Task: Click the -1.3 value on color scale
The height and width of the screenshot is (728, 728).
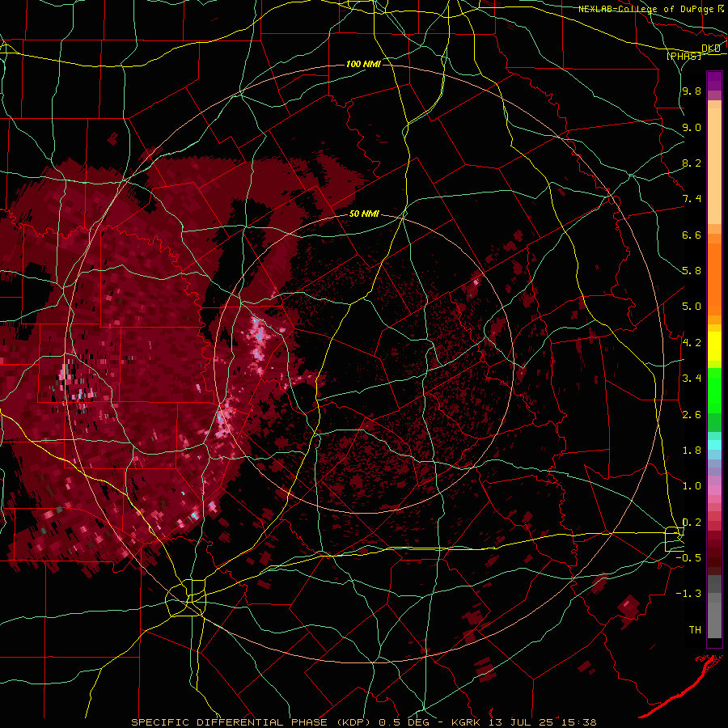Action: (x=688, y=594)
